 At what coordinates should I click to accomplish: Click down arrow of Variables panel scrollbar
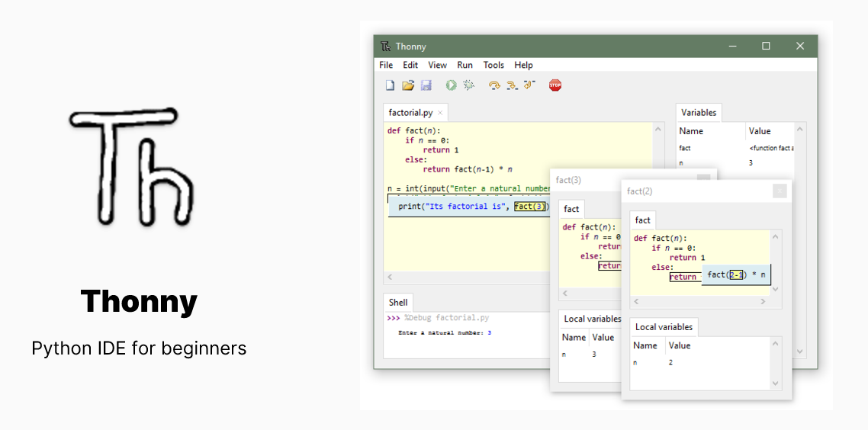point(799,351)
